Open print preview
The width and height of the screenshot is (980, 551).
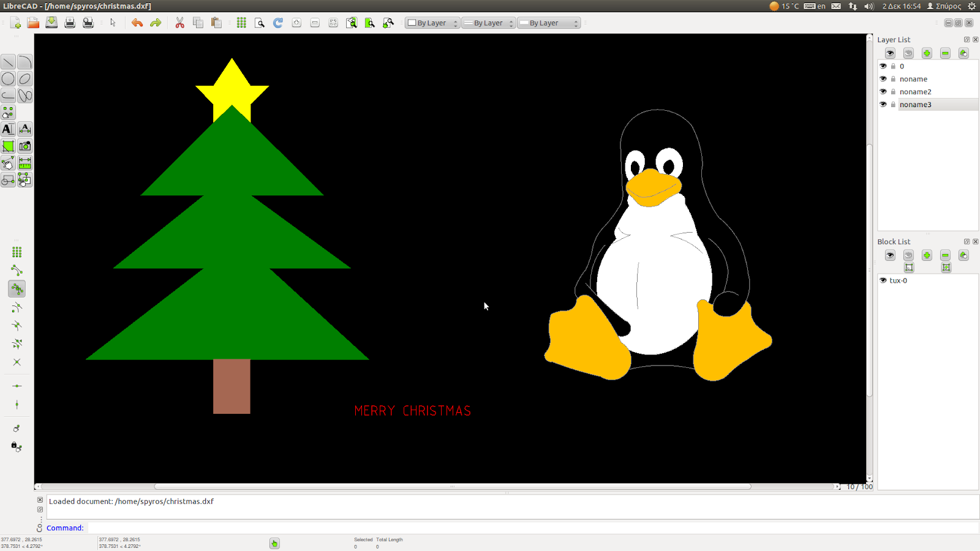tap(88, 23)
